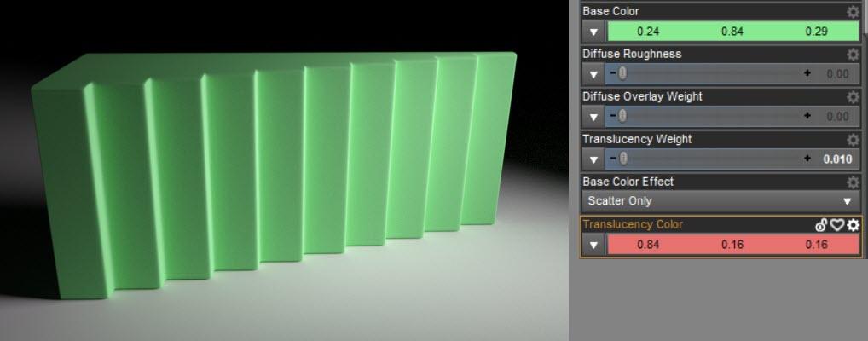Click the Diffuse Overlay Weight slider handle
Image resolution: width=868 pixels, height=341 pixels.
pyautogui.click(x=622, y=116)
